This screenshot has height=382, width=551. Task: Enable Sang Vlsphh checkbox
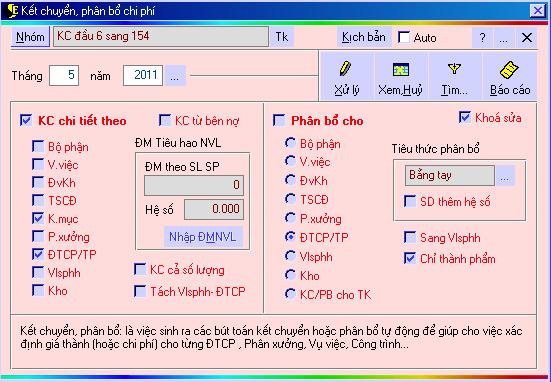click(x=410, y=238)
